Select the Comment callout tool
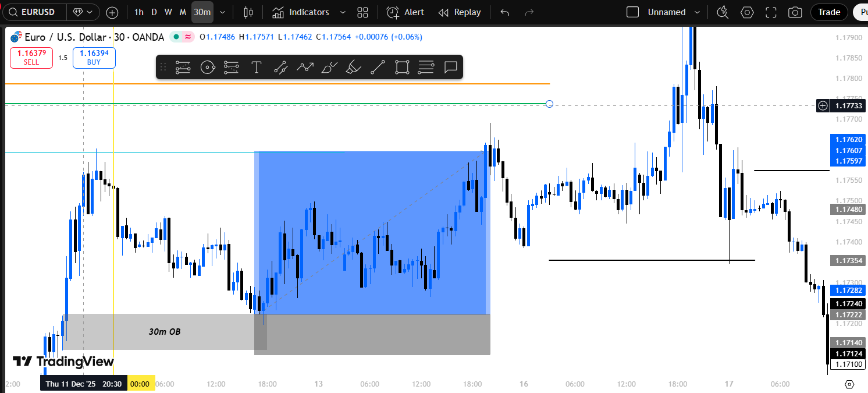 tap(450, 67)
